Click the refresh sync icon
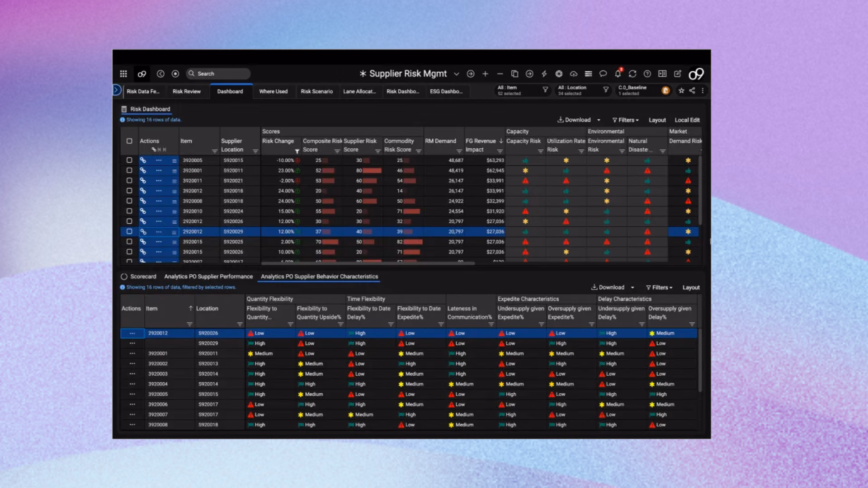 point(632,74)
